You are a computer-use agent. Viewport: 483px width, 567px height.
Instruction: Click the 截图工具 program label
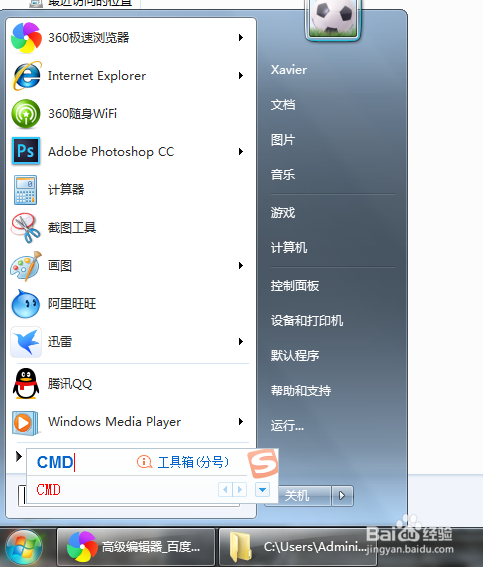tap(72, 228)
